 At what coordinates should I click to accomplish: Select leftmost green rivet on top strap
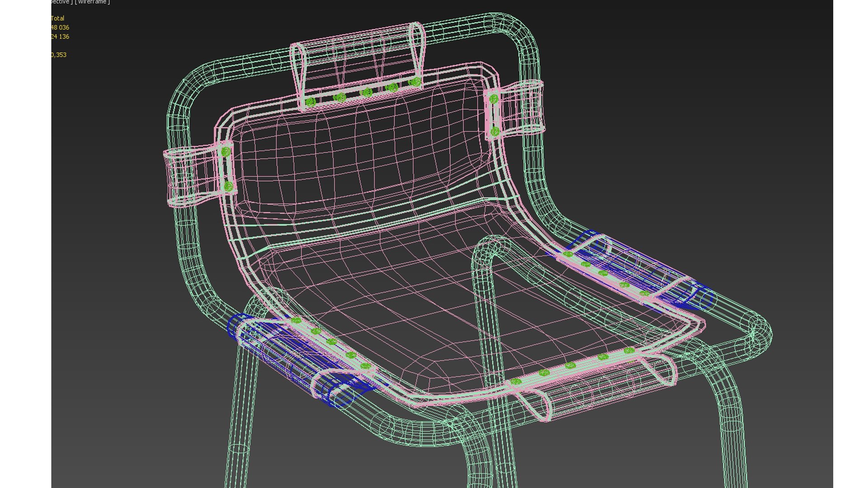pyautogui.click(x=311, y=103)
